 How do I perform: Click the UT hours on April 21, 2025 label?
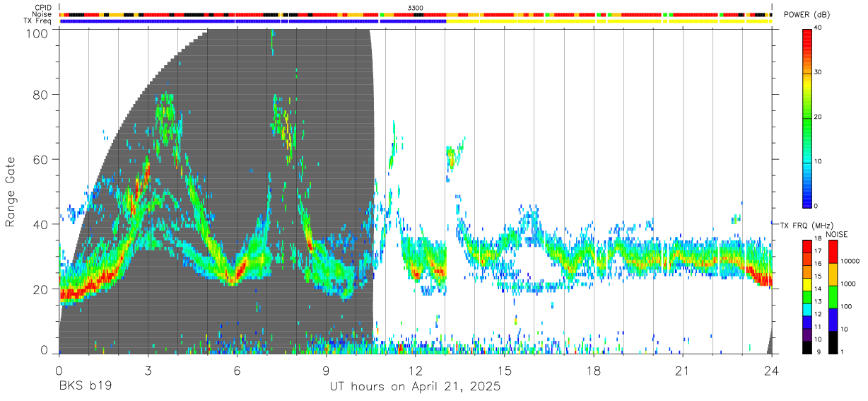pyautogui.click(x=415, y=388)
